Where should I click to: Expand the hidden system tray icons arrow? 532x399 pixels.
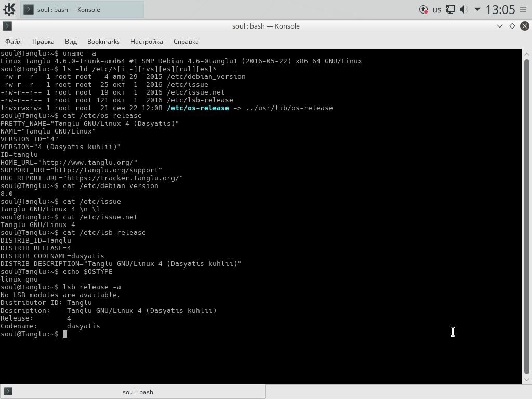(x=477, y=9)
